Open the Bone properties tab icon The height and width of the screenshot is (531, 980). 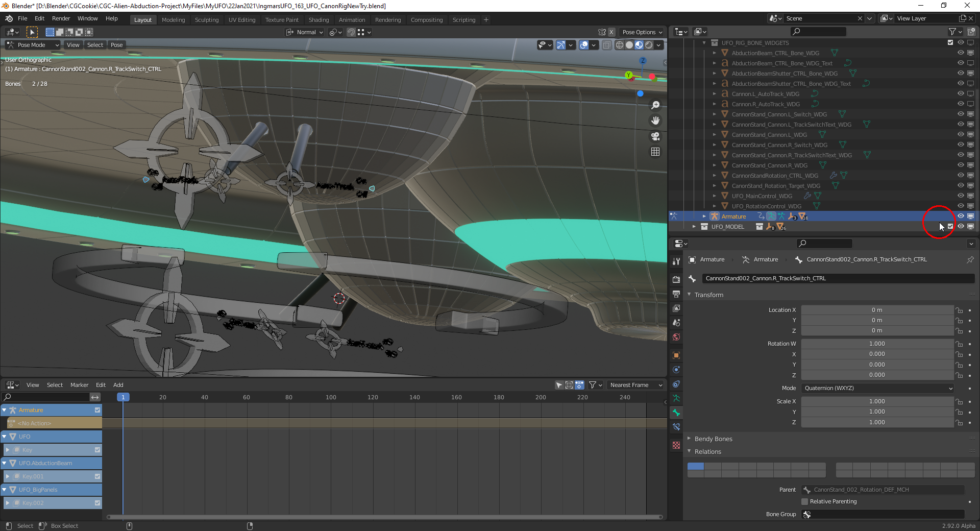[x=676, y=413]
